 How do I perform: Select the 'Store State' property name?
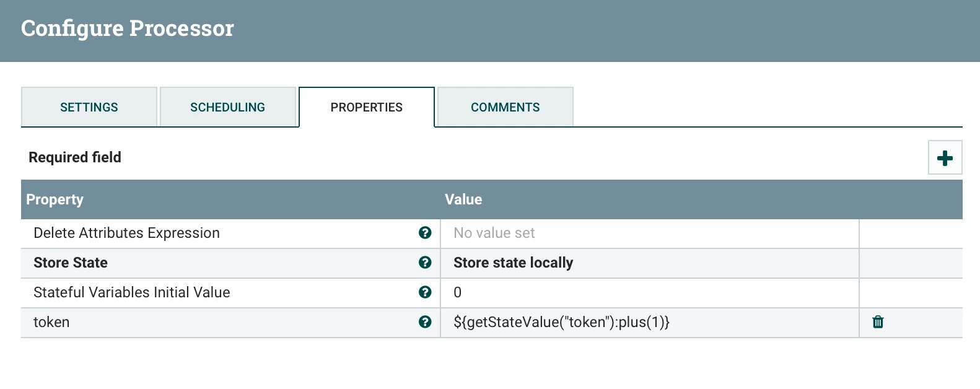click(x=71, y=263)
